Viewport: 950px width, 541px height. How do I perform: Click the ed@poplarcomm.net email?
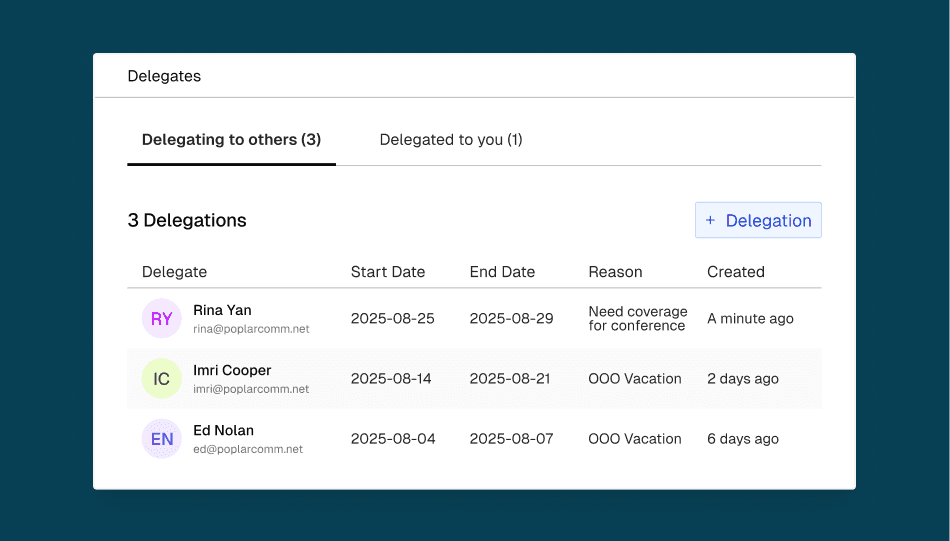coord(248,449)
